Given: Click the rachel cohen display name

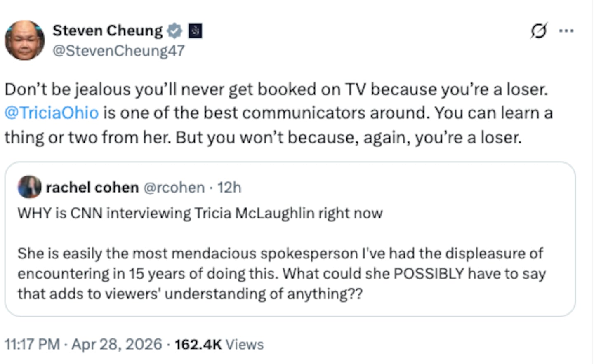Looking at the screenshot, I should coord(92,188).
